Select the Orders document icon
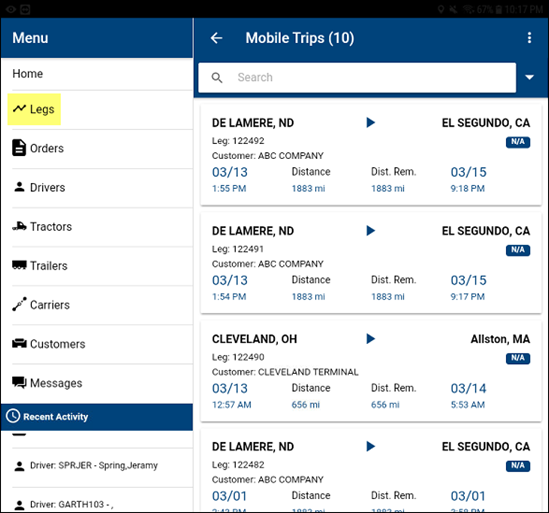This screenshot has width=549, height=513. coord(19,148)
